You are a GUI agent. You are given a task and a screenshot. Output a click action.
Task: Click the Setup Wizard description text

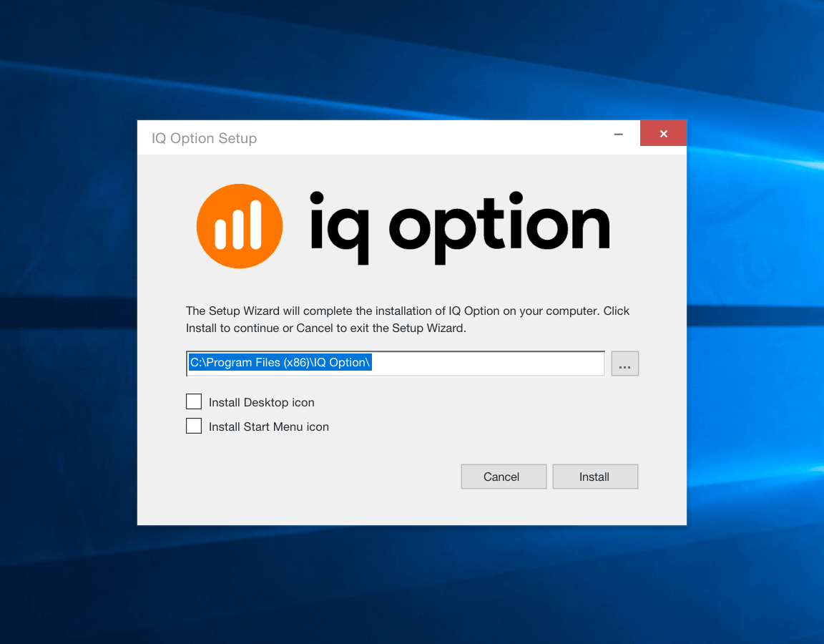[x=407, y=319]
